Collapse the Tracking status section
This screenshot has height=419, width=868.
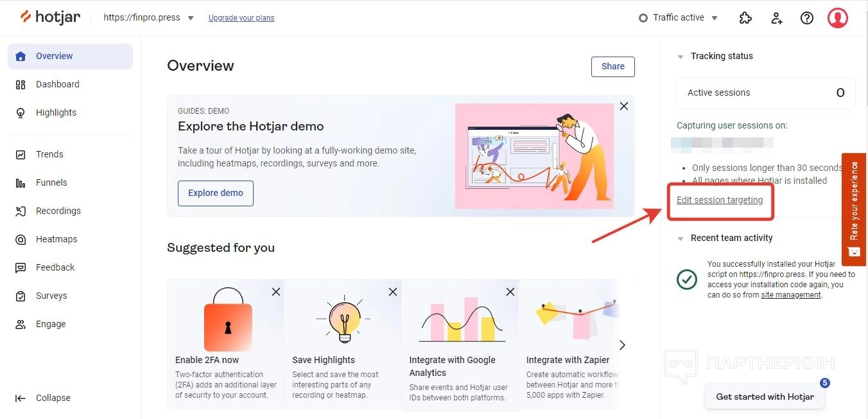(x=681, y=57)
